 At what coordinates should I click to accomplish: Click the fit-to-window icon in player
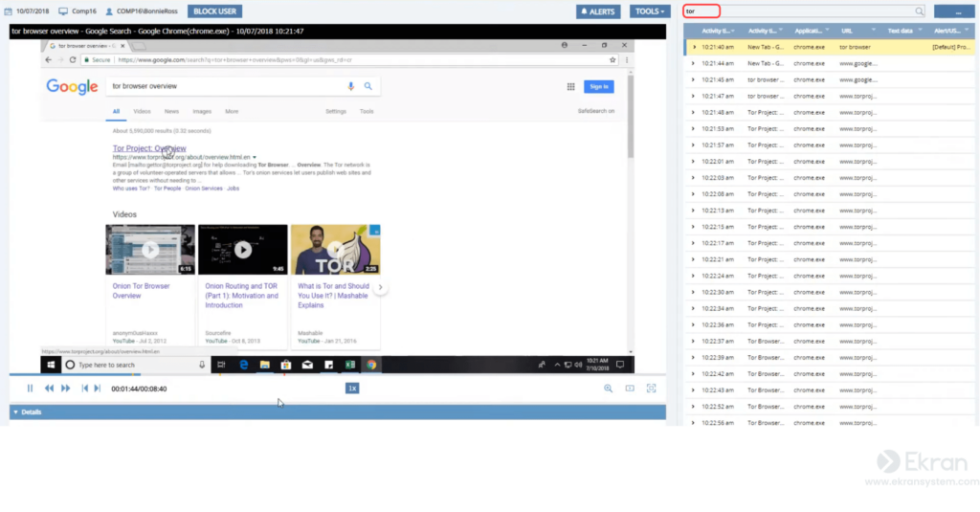[x=630, y=389]
